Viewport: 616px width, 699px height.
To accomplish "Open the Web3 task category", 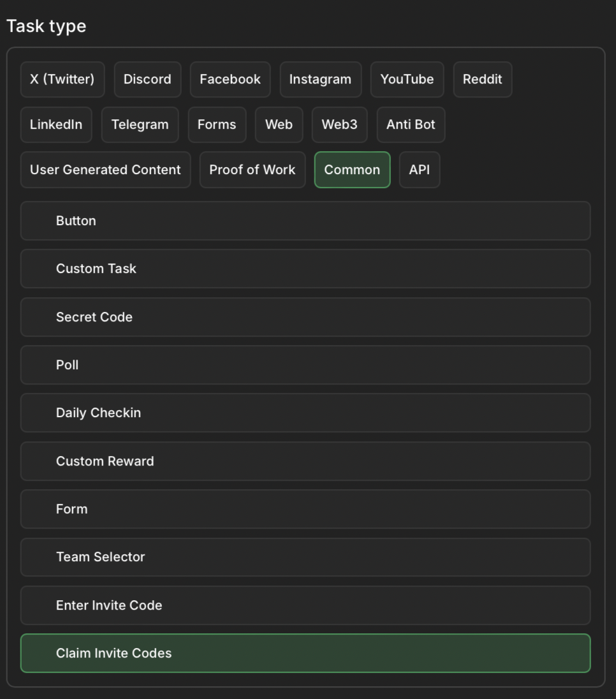I will tap(339, 125).
